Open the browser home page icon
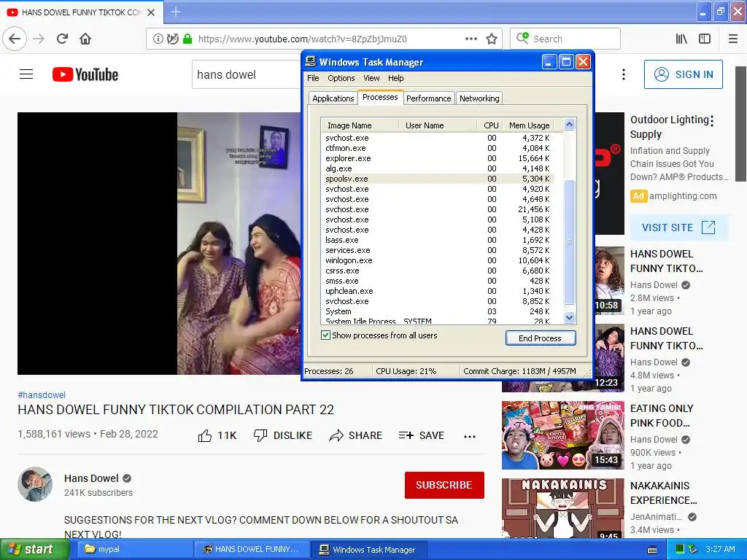Screen dimensions: 747x560 (85, 39)
